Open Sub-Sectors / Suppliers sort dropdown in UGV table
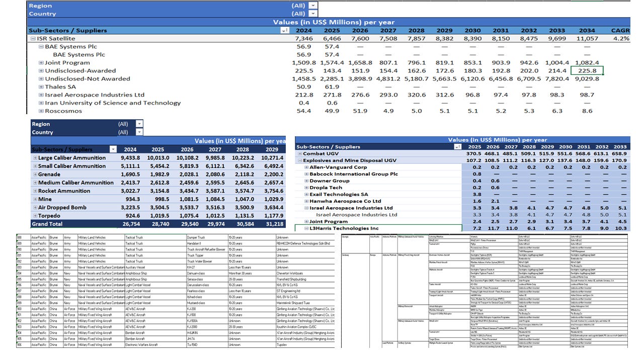This screenshot has width=644, height=362. pos(457,147)
